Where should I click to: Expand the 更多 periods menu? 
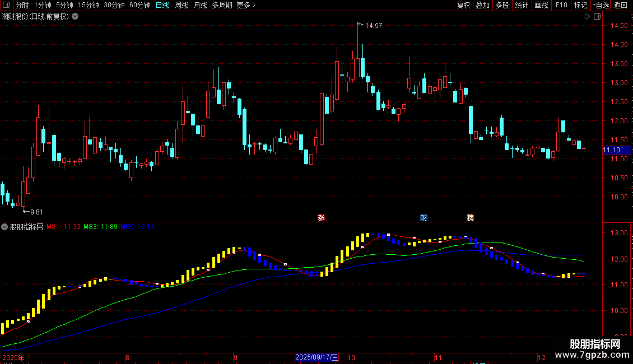(x=246, y=5)
